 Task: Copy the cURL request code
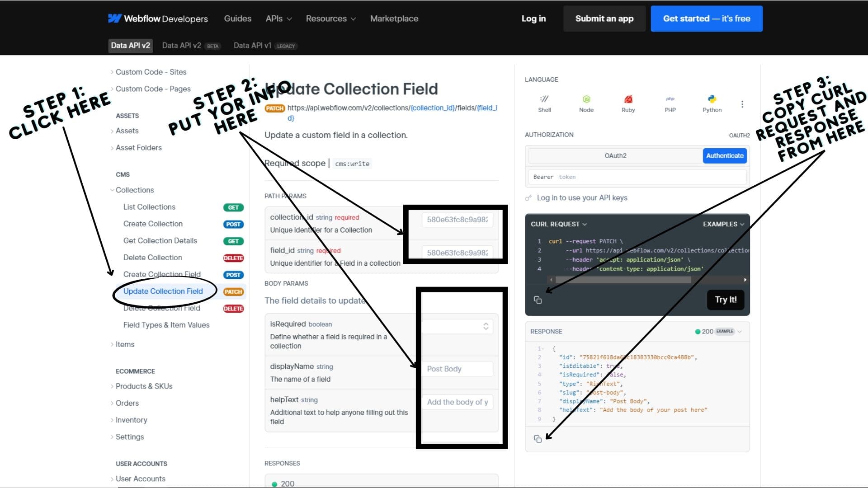(538, 300)
